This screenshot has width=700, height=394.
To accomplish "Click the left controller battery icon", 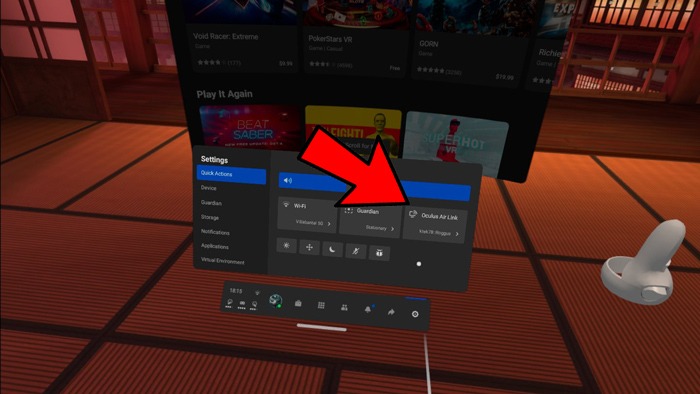I will (x=229, y=303).
